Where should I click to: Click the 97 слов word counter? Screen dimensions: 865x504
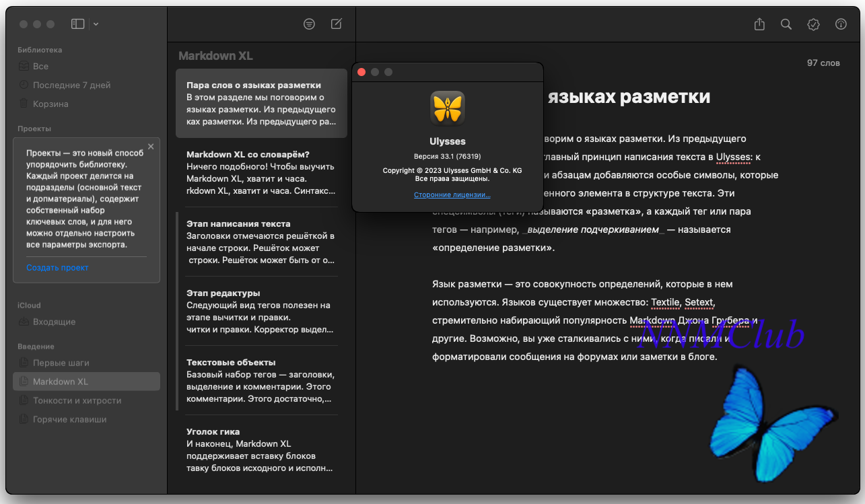[823, 63]
